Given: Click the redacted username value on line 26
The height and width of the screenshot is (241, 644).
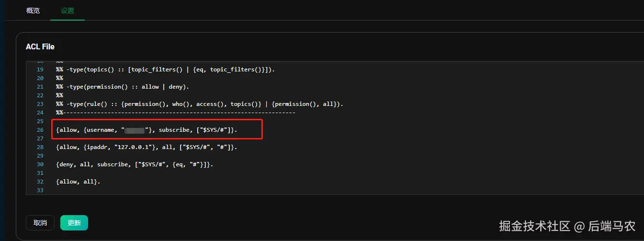Looking at the screenshot, I should click(135, 130).
